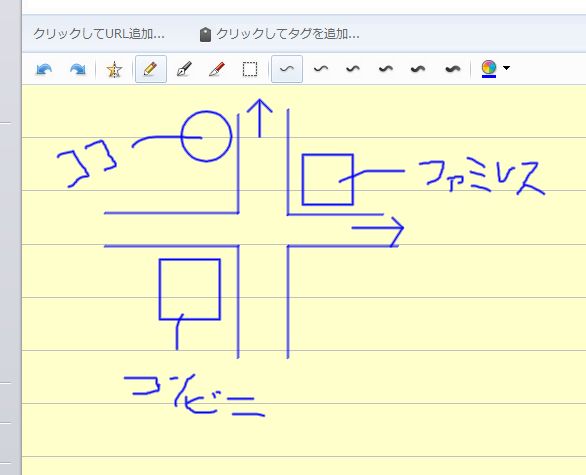
Task: Select the fifth line thickness option
Action: pyautogui.click(x=418, y=69)
